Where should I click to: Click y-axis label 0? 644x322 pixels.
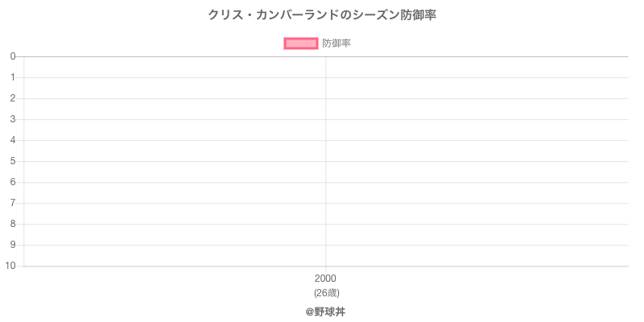coord(13,56)
